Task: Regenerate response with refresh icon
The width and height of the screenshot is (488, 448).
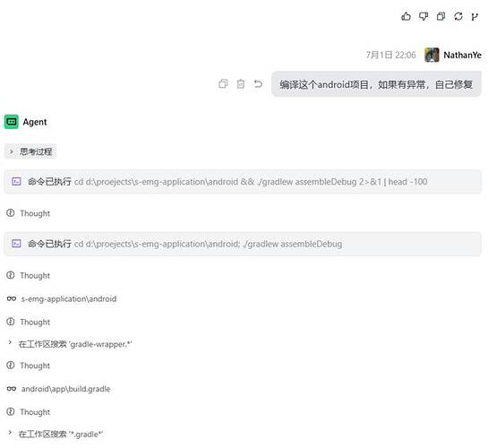Action: (458, 16)
